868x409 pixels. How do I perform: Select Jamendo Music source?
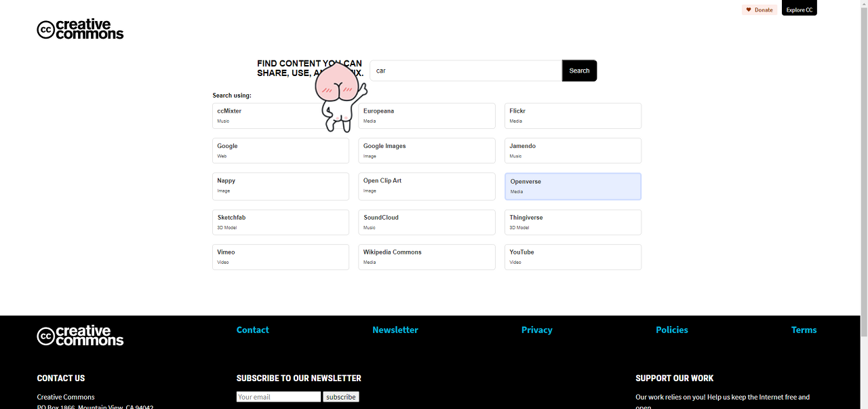tap(573, 151)
